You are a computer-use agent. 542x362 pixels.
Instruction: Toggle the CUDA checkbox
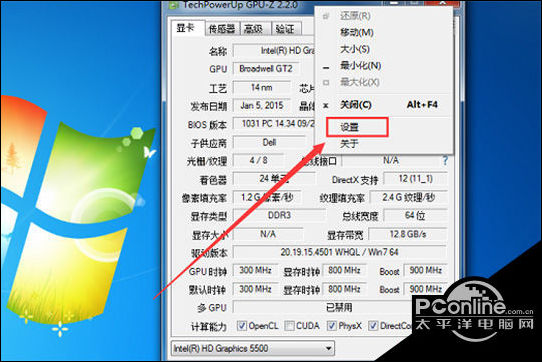coord(289,326)
